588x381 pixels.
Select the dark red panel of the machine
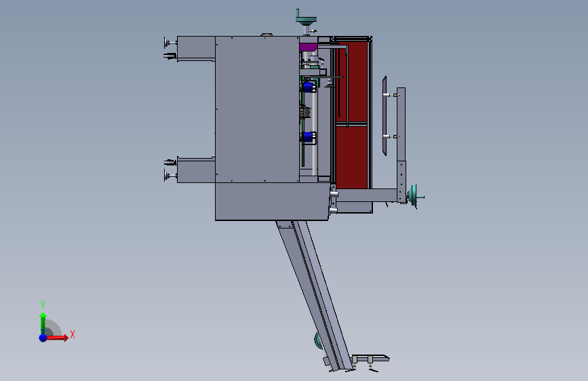tap(353, 115)
